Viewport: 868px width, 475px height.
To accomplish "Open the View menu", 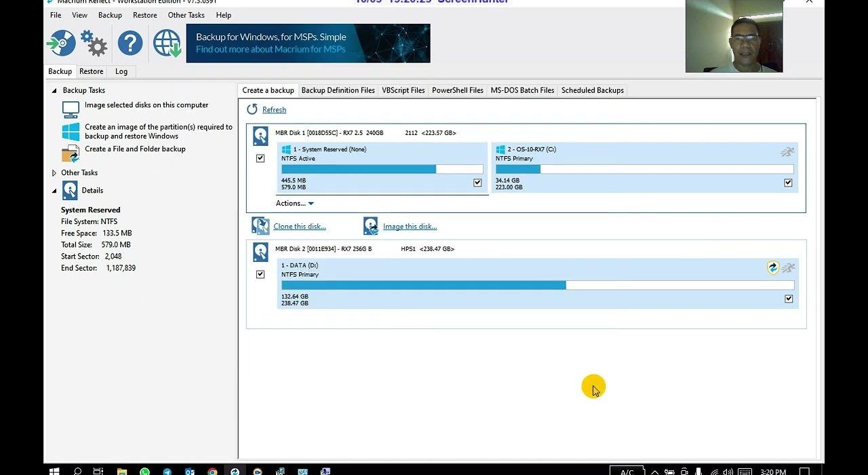I will tap(79, 15).
